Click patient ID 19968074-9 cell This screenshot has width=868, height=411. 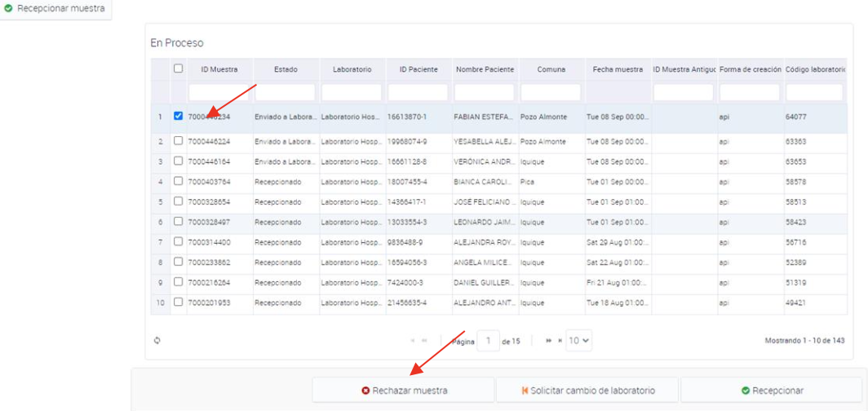[418, 142]
